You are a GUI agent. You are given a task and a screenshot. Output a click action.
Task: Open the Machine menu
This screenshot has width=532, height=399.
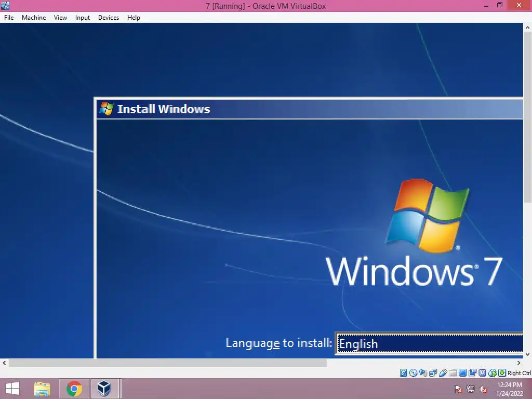click(x=34, y=18)
